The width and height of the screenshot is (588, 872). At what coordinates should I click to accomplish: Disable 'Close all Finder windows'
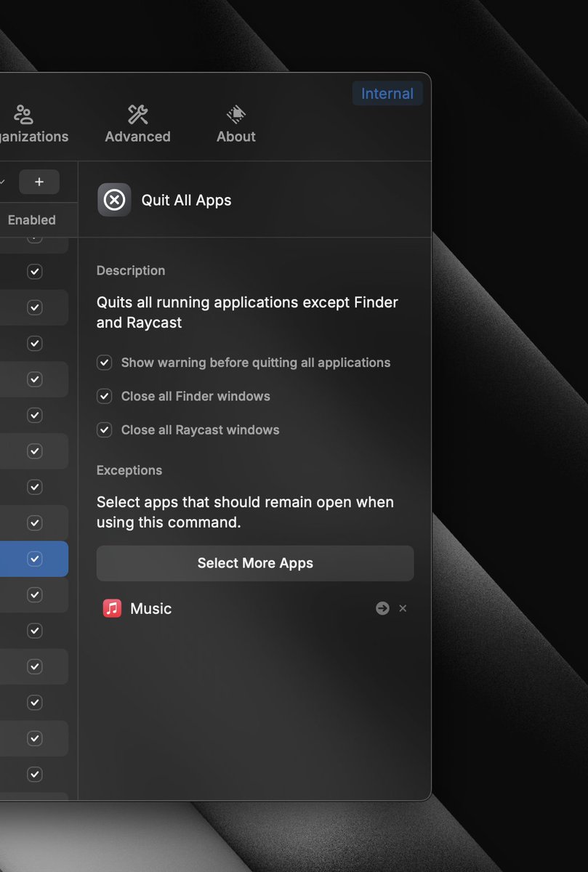(x=104, y=396)
